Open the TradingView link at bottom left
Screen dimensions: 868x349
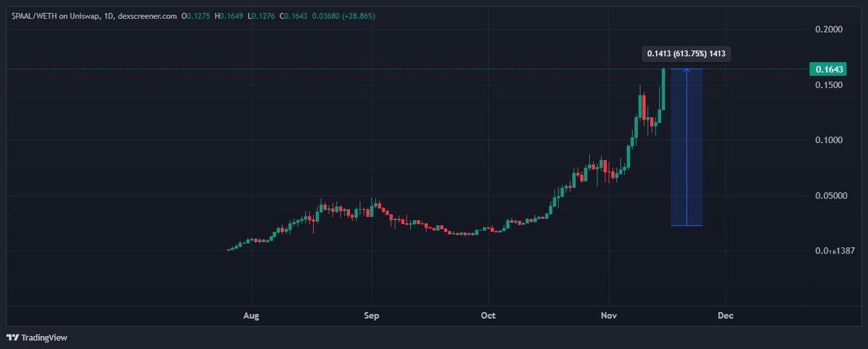click(x=36, y=337)
